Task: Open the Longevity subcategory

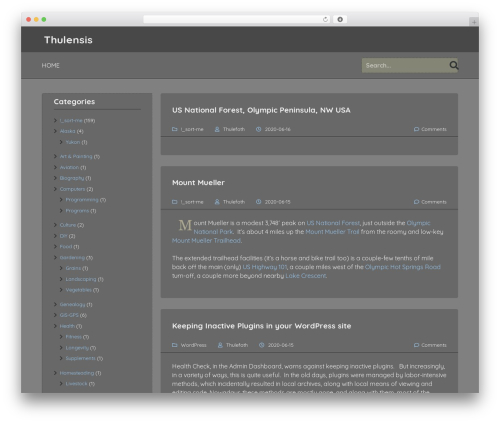Action: 77,348
